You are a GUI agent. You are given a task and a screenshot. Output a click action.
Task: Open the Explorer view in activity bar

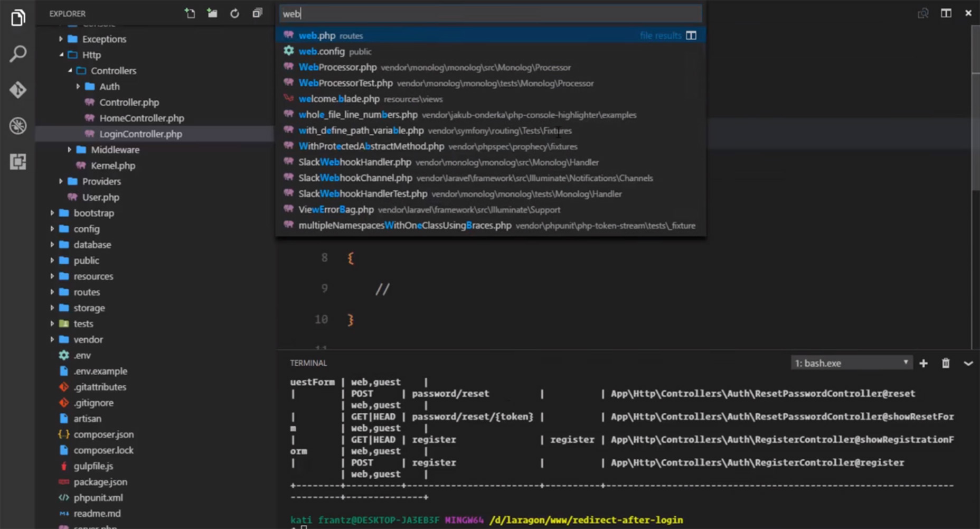18,18
